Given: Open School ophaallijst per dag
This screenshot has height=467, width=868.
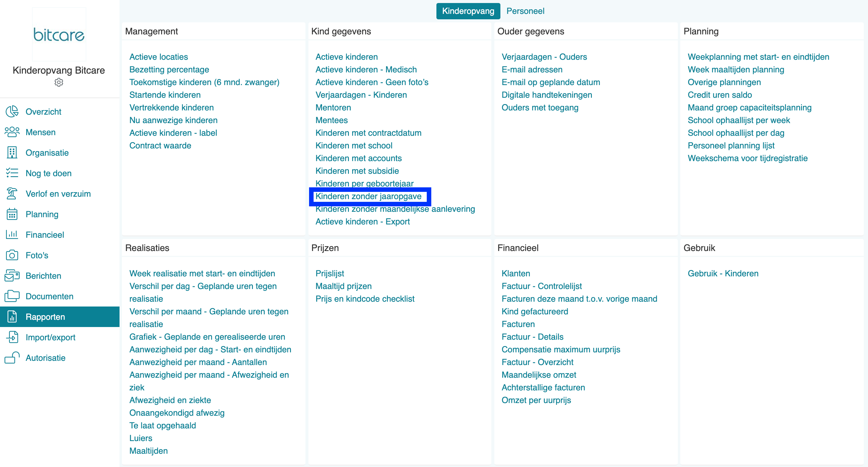Looking at the screenshot, I should (x=736, y=133).
